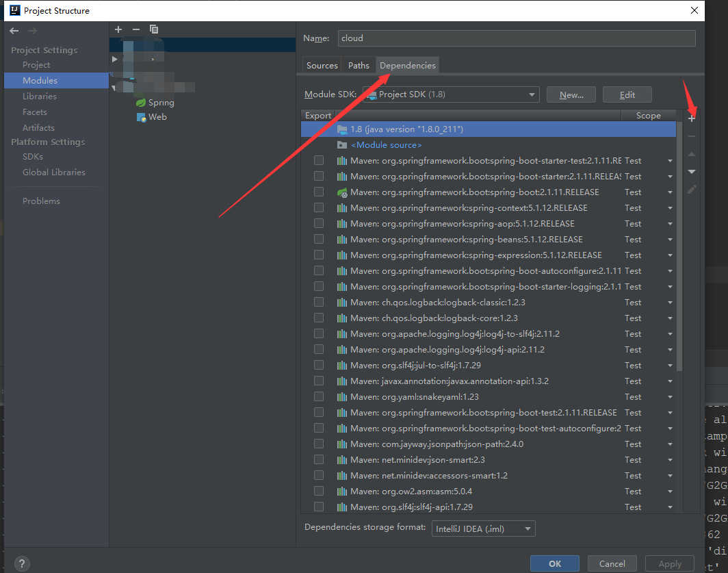Image resolution: width=728 pixels, height=573 pixels.
Task: Click the forward navigation arrow
Action: [x=32, y=31]
